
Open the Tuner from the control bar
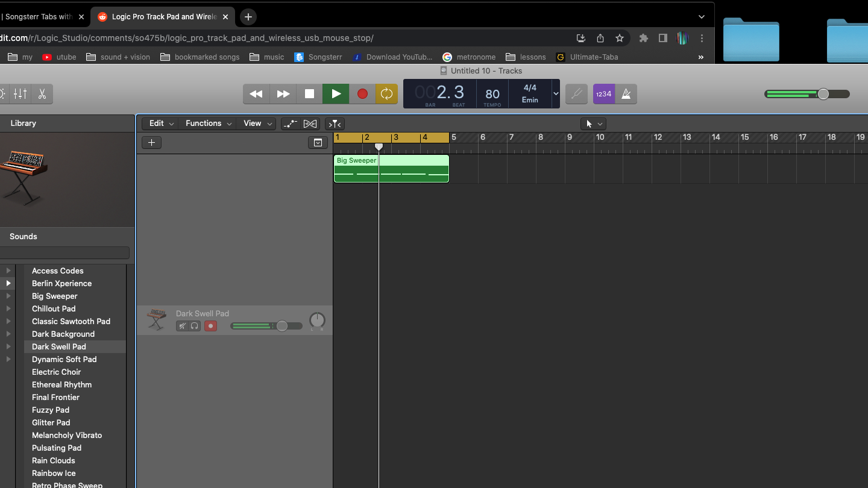point(576,94)
